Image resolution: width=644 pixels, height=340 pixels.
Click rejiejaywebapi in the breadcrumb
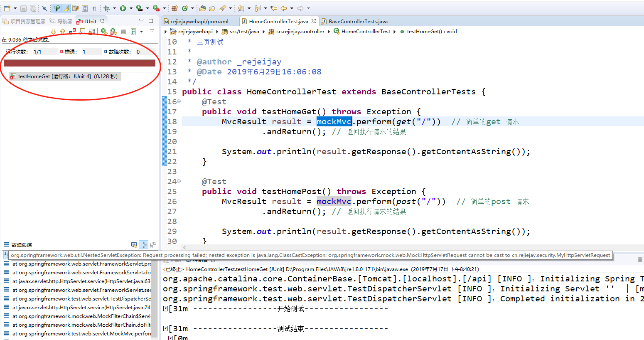coord(192,32)
